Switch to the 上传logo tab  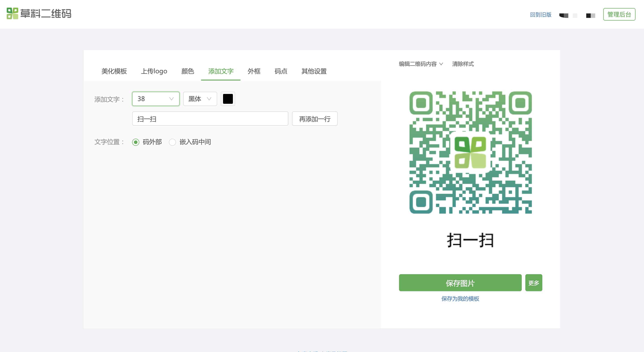154,71
